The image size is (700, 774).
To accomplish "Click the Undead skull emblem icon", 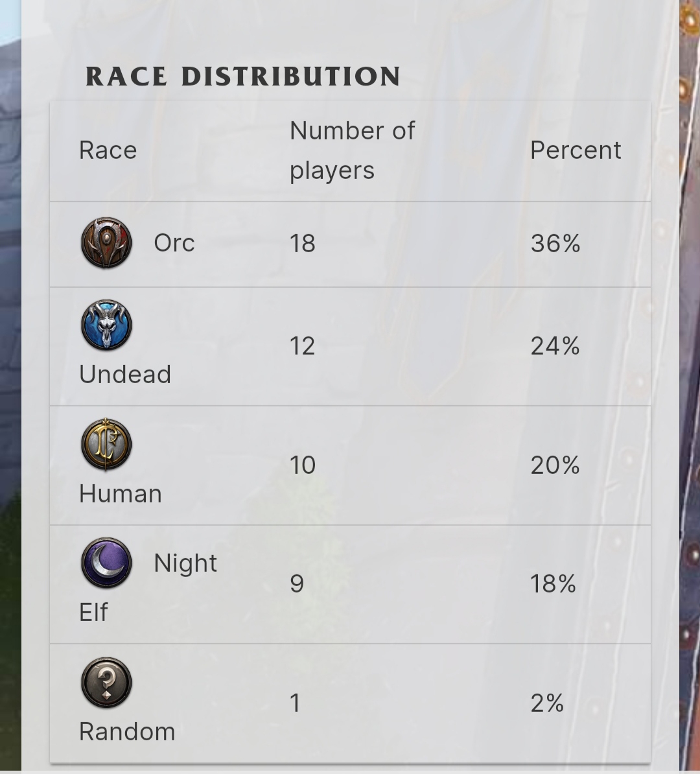I will pos(107,325).
